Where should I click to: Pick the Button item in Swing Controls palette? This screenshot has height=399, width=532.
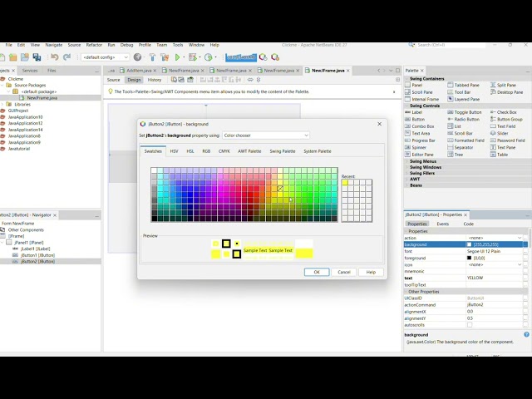click(415, 120)
